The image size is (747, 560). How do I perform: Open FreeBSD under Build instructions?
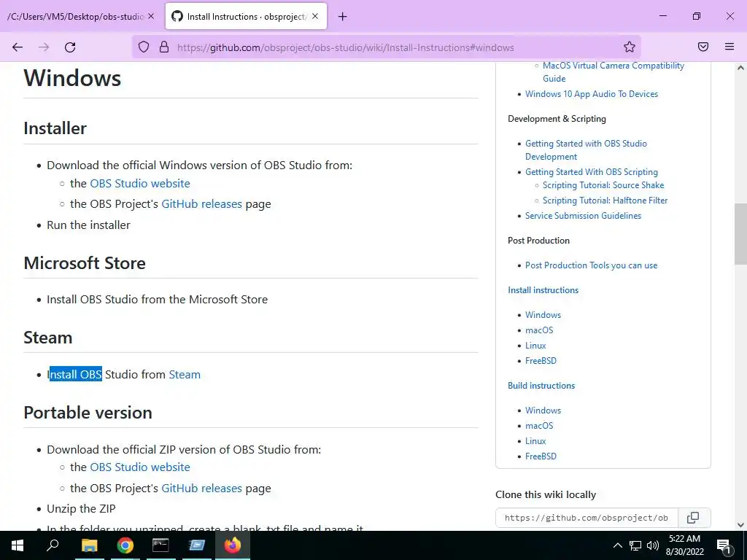pos(541,456)
